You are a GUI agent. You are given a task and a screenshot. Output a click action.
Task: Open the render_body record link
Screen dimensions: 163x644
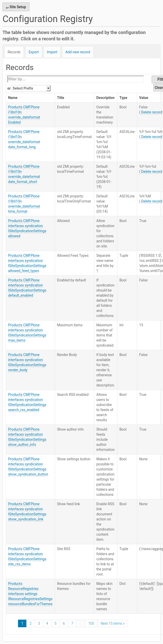[27, 362]
